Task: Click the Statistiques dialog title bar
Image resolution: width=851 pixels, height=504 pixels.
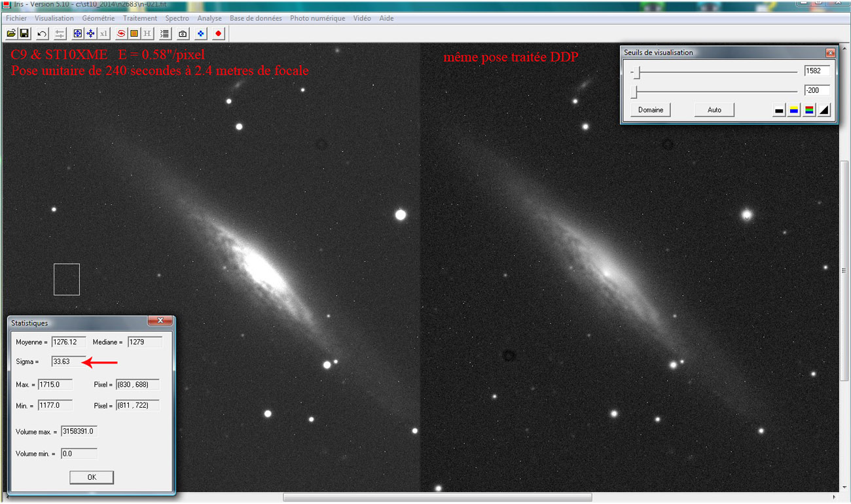Action: click(x=90, y=322)
